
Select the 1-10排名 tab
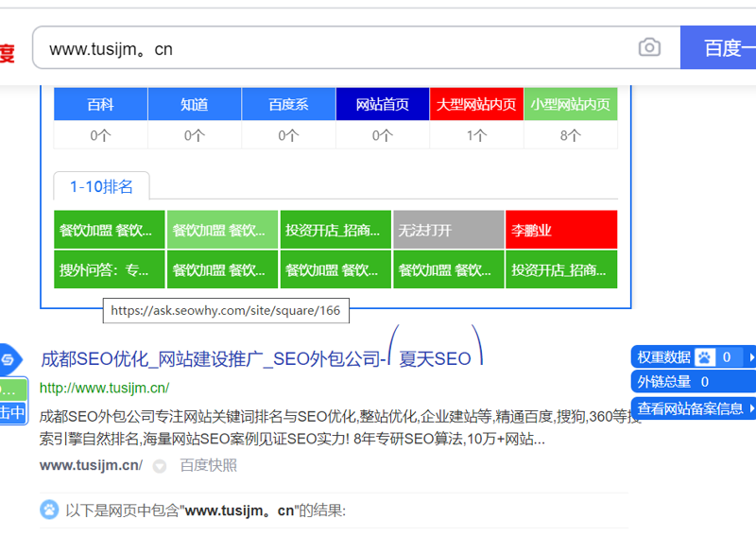pos(101,185)
